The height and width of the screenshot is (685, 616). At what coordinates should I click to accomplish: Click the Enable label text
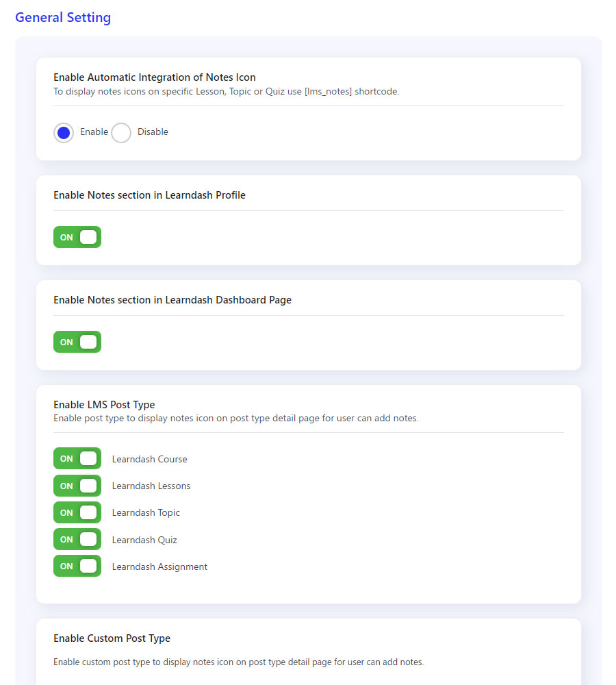(x=94, y=132)
